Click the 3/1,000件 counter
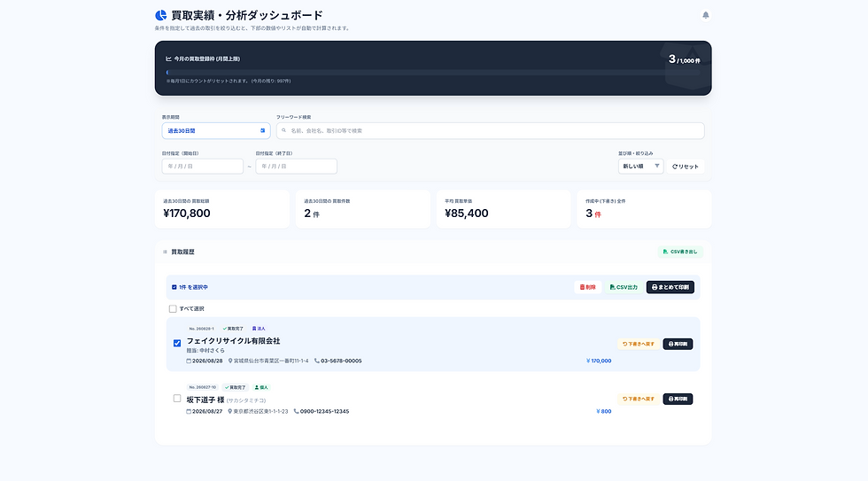 684,59
